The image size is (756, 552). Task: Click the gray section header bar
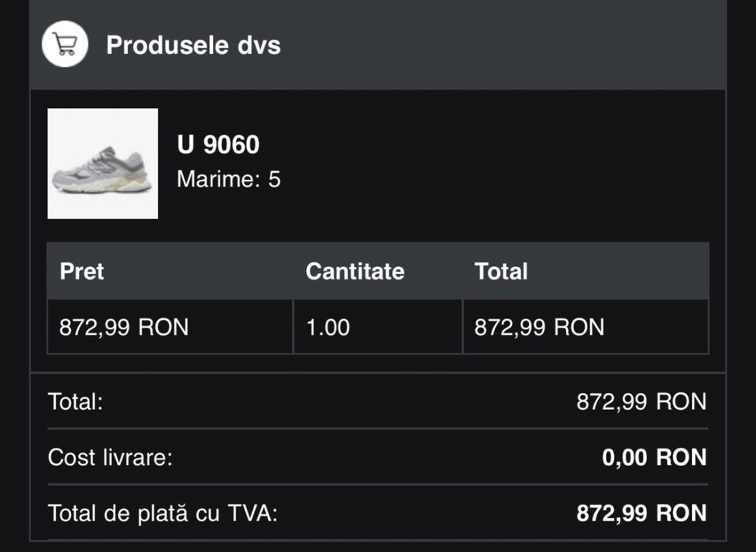378,44
